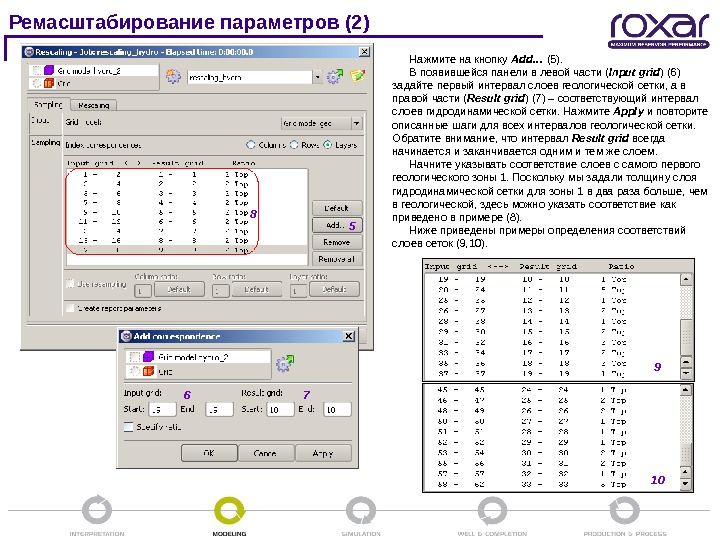Click scroll up arrow in example list 9
This screenshot has height=540, width=720.
(x=686, y=279)
